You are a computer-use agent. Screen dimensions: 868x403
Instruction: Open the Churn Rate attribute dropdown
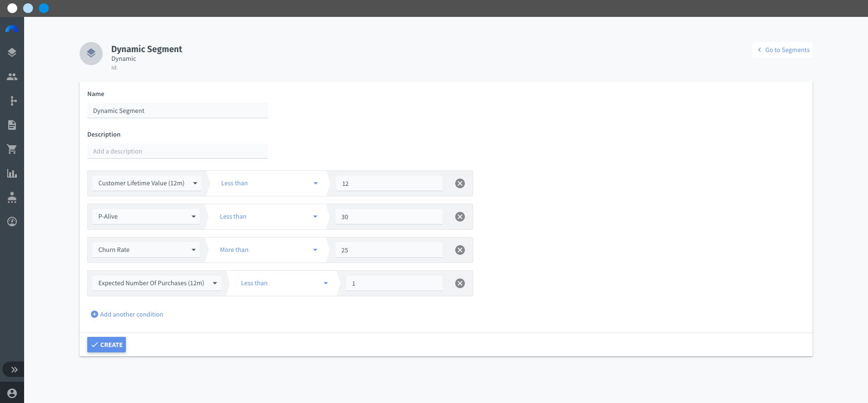click(x=146, y=250)
